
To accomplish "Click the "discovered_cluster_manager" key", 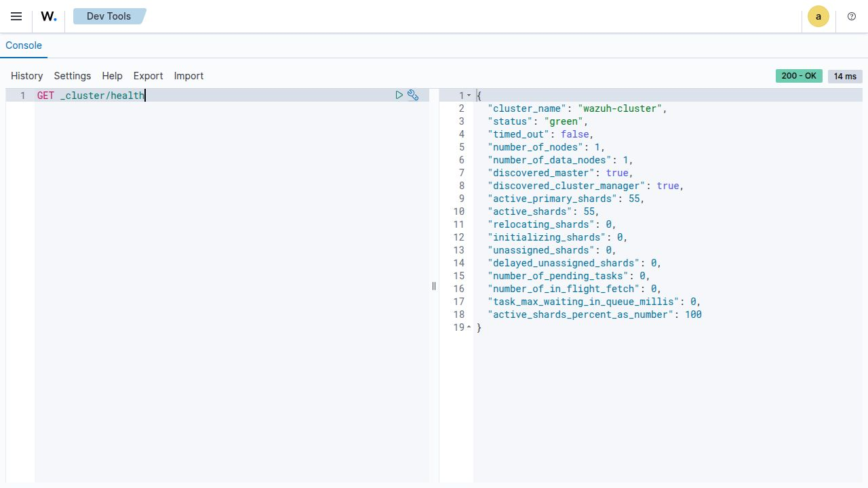I will tap(567, 186).
